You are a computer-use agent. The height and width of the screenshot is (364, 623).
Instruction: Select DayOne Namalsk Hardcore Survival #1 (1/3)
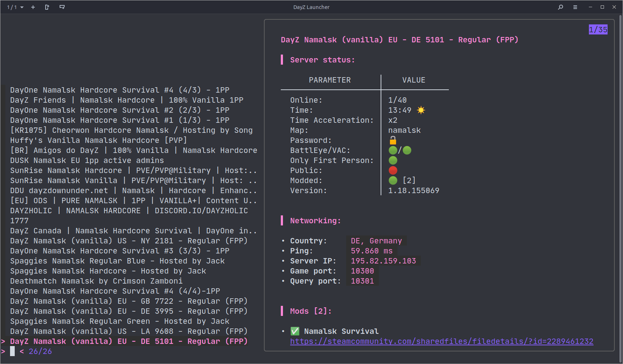tap(120, 120)
